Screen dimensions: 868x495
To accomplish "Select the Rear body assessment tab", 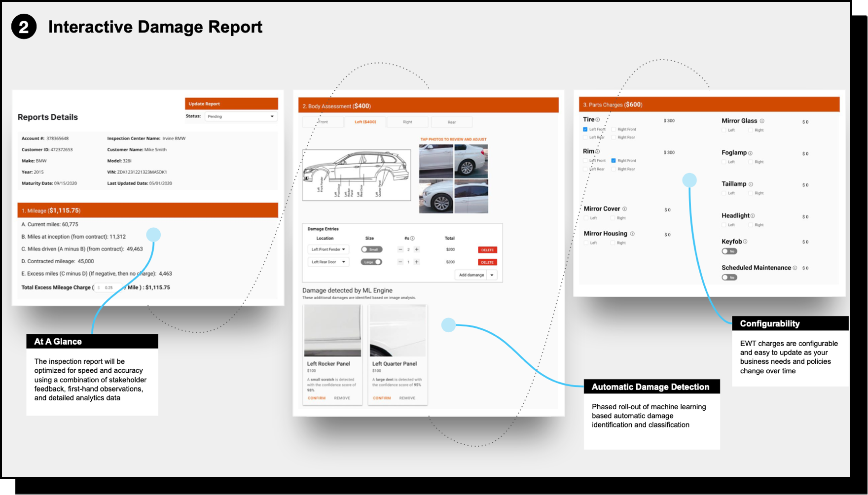I will [451, 122].
